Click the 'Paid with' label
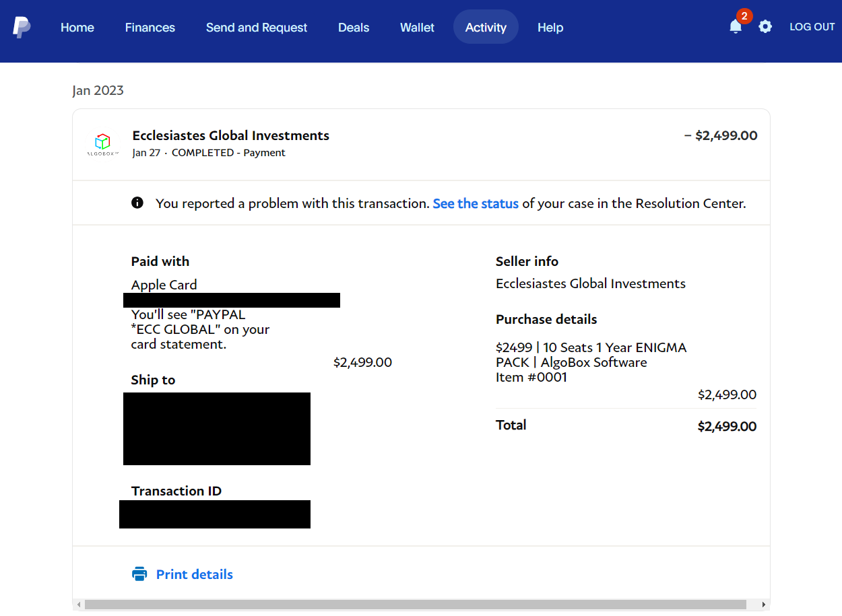Viewport: 842px width, 616px height. [160, 261]
